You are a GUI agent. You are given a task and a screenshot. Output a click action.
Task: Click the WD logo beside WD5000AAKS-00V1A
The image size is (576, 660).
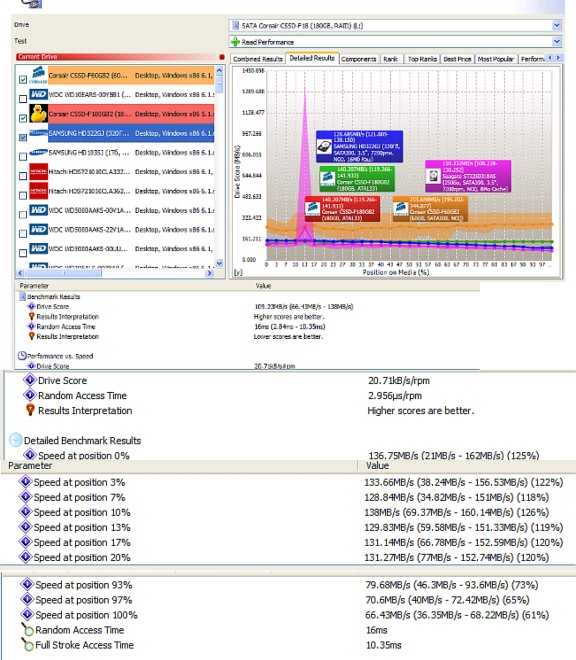tap(38, 210)
